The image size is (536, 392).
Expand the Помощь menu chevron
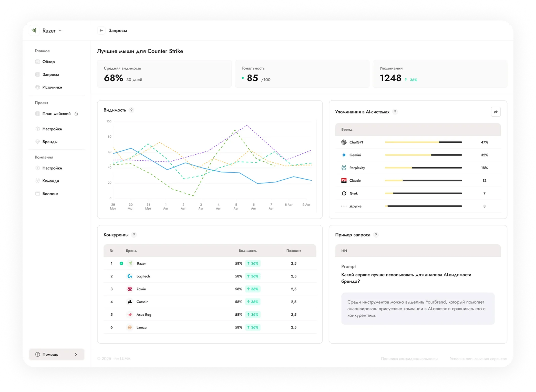point(76,354)
